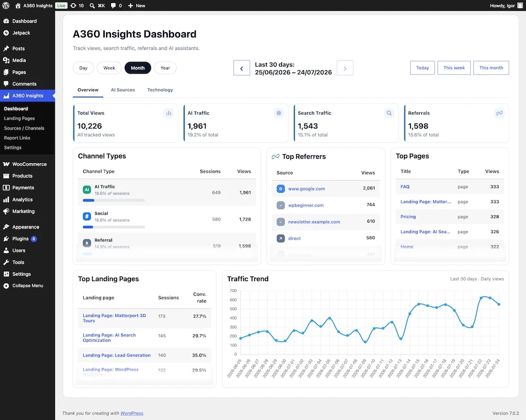Open Sources / Channels submenu item

24,128
